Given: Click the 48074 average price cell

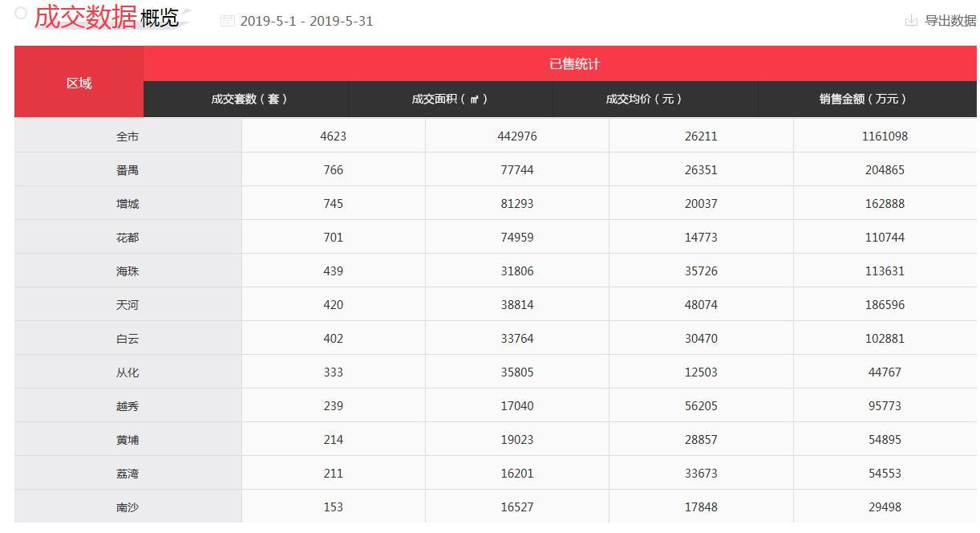Looking at the screenshot, I should coord(701,305).
